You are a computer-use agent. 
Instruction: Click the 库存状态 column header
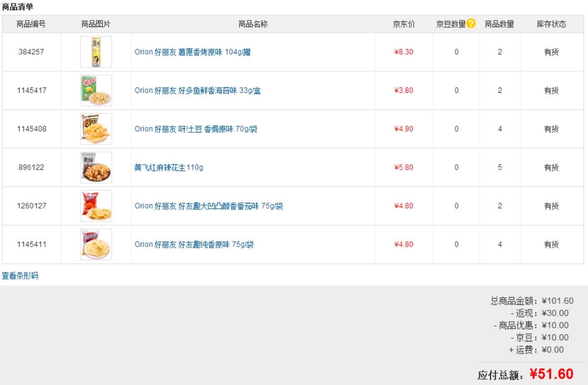(x=551, y=24)
